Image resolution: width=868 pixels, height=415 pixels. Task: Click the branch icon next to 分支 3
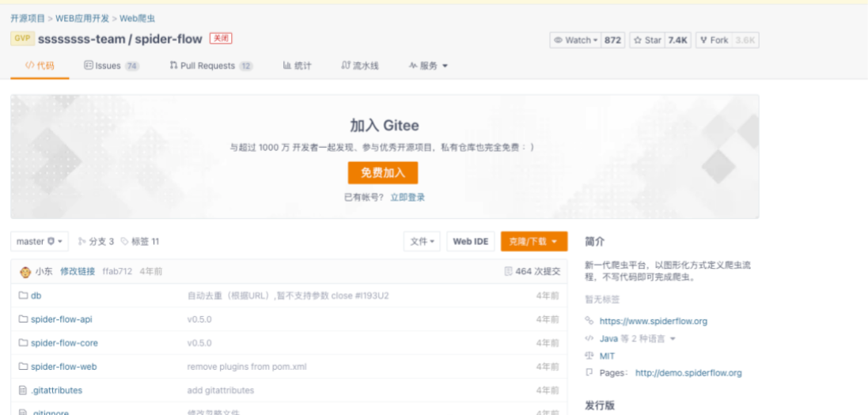tap(82, 242)
